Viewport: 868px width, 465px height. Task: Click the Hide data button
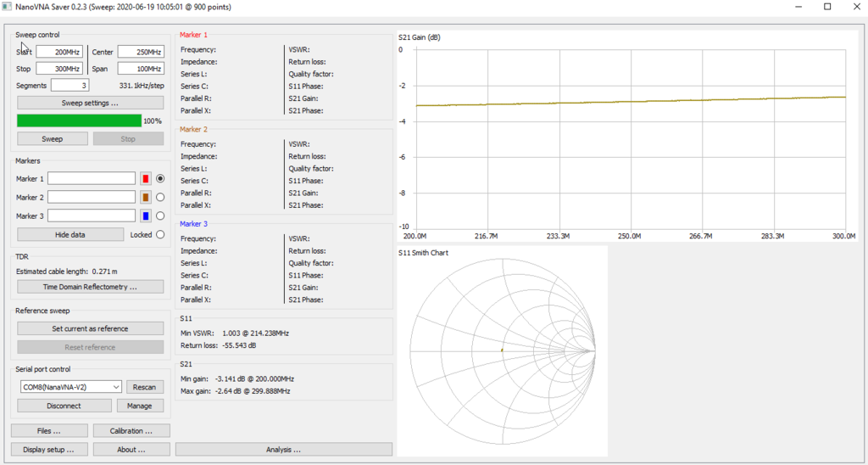[70, 234]
